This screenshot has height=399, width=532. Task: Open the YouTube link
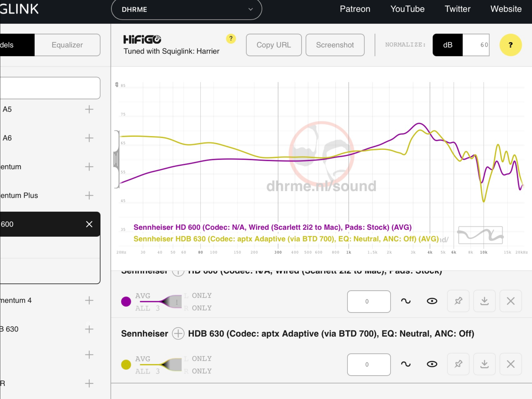(407, 9)
